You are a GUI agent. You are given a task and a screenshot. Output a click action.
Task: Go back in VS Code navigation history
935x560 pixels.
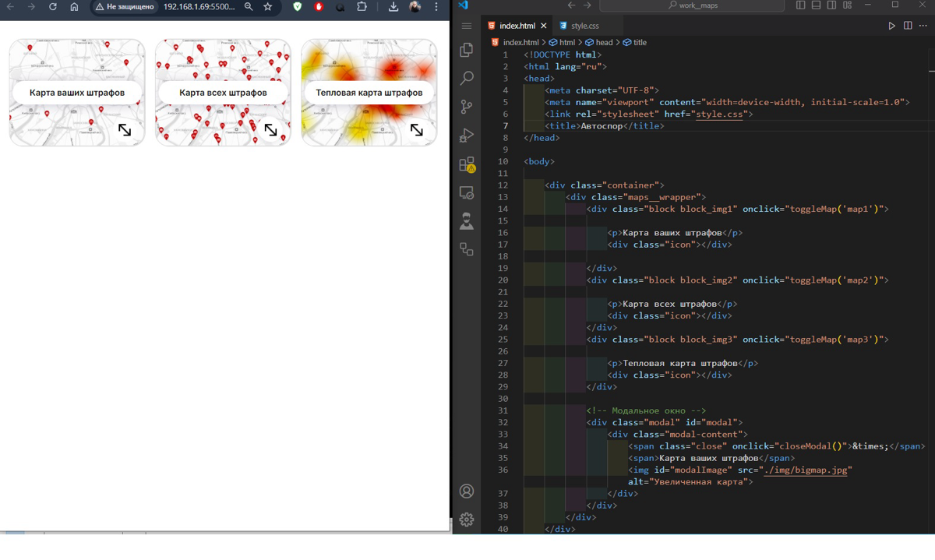click(x=571, y=5)
